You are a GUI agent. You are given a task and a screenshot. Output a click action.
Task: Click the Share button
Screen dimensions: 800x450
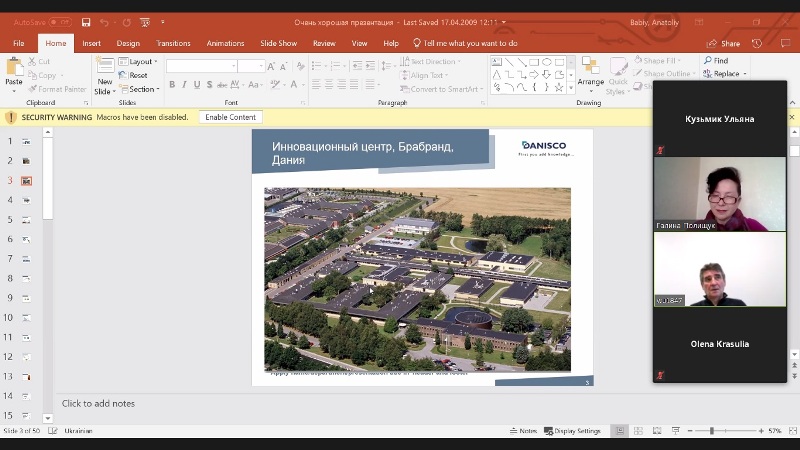click(724, 43)
